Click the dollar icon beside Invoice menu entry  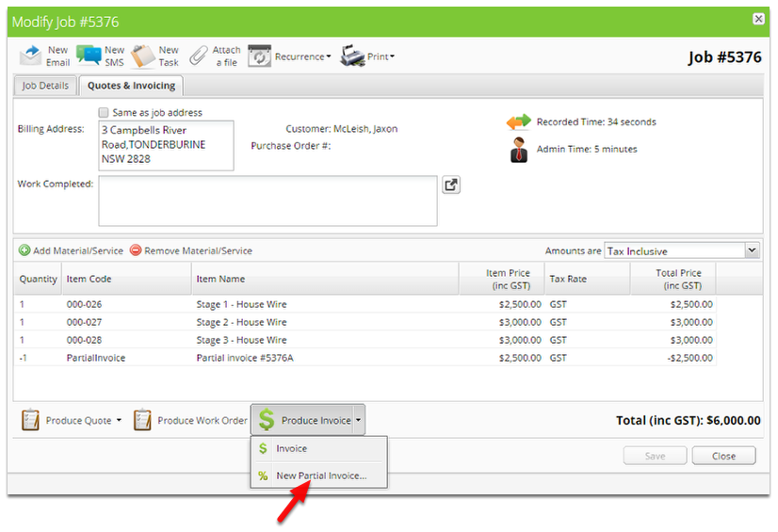coord(263,448)
